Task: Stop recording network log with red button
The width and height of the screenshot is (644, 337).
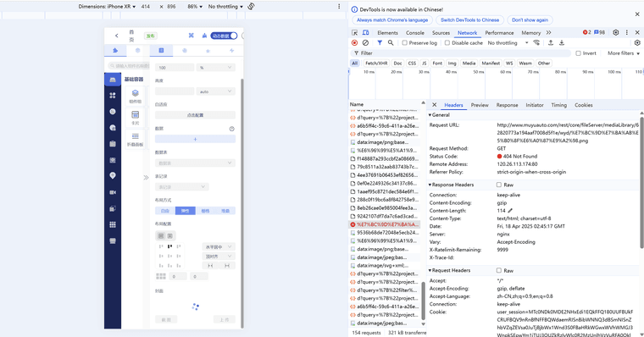Action: [x=354, y=42]
